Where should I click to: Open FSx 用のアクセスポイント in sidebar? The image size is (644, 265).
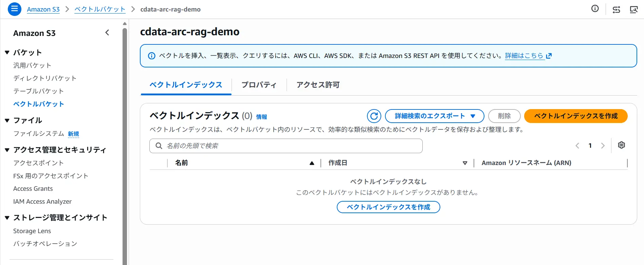coord(51,176)
